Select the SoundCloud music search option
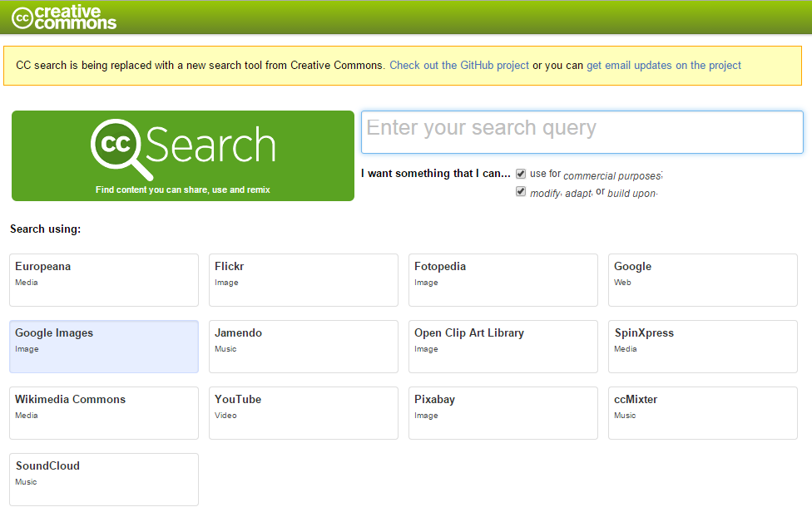Image resolution: width=812 pixels, height=517 pixels. click(104, 480)
